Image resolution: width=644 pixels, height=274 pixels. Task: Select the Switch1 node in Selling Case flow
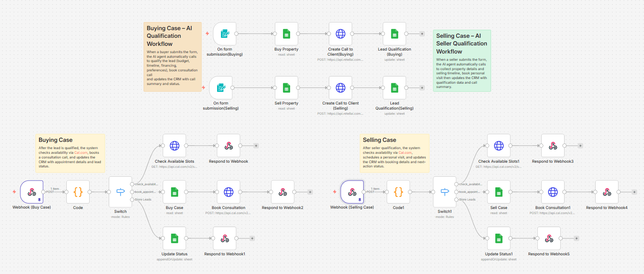[x=445, y=192]
